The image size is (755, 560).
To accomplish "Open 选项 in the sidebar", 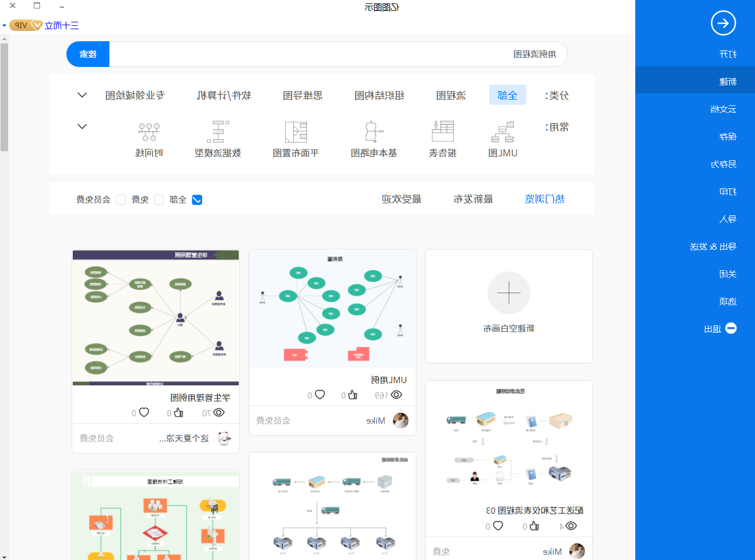I will (728, 302).
